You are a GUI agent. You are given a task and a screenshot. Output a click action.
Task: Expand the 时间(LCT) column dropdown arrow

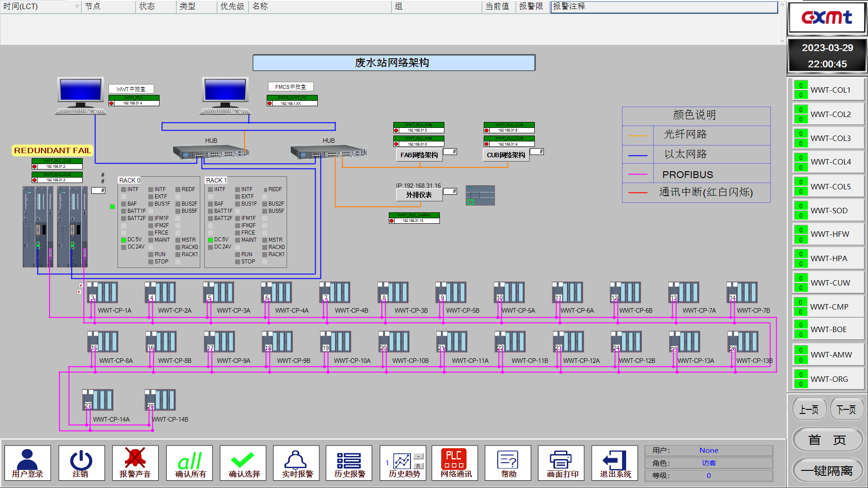pyautogui.click(x=77, y=6)
